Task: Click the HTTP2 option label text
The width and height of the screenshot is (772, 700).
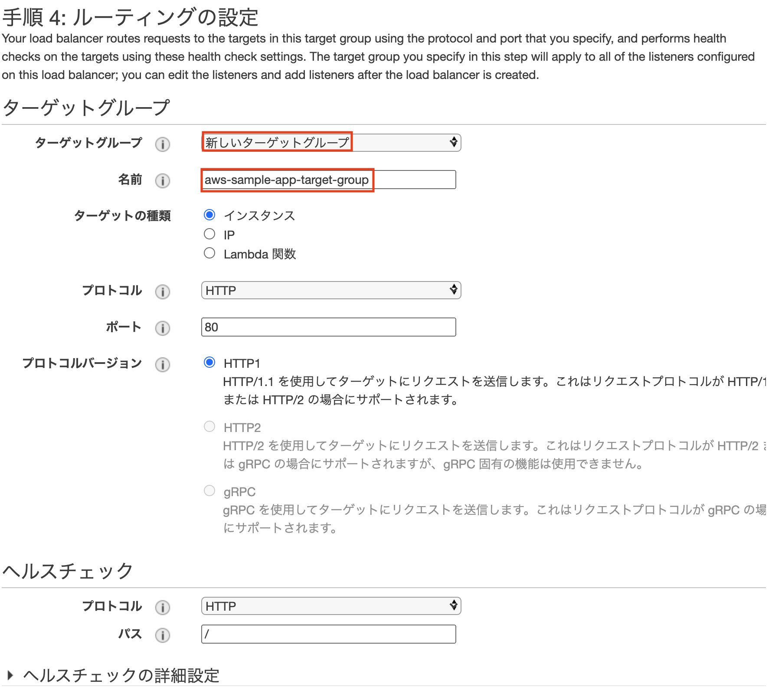Action: [x=242, y=428]
